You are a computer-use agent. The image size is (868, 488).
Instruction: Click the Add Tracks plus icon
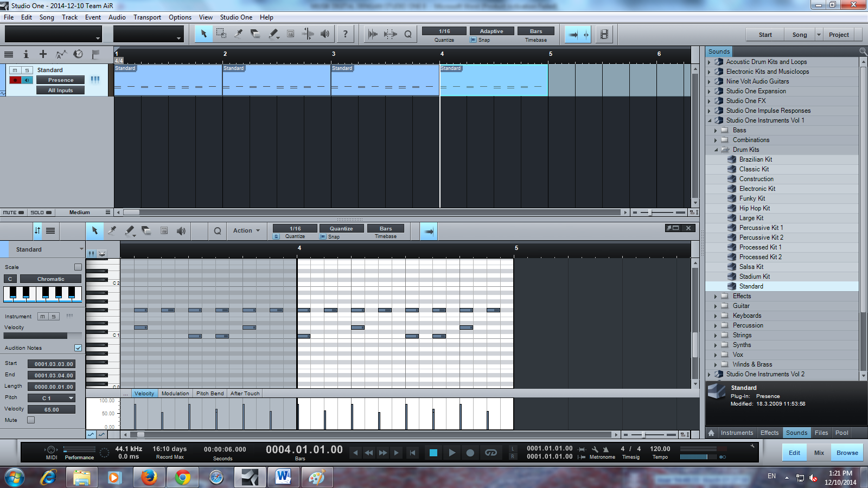pyautogui.click(x=43, y=54)
